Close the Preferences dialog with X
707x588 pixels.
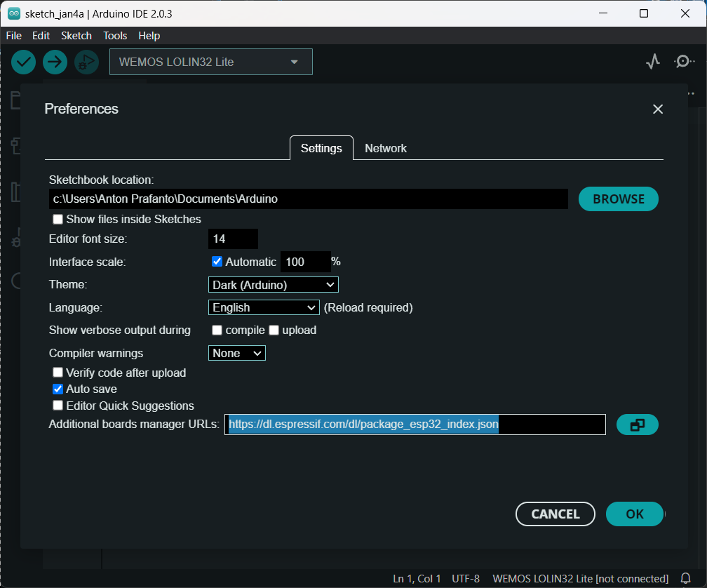click(x=658, y=109)
